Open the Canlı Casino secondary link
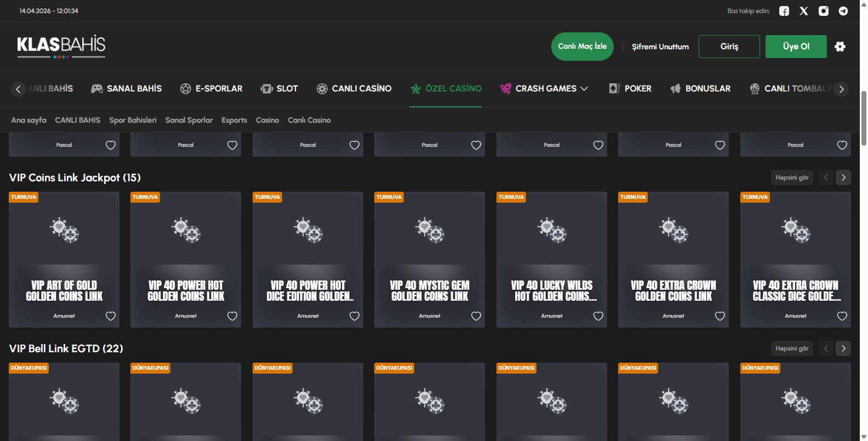Screen dimensions: 868x441 [310, 120]
